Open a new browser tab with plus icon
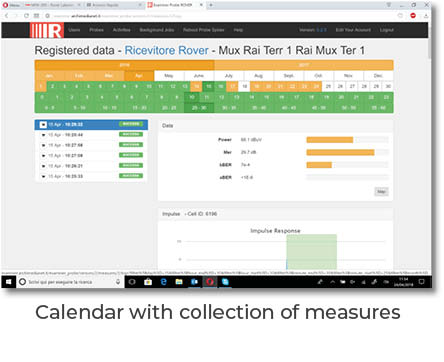 (211, 5)
